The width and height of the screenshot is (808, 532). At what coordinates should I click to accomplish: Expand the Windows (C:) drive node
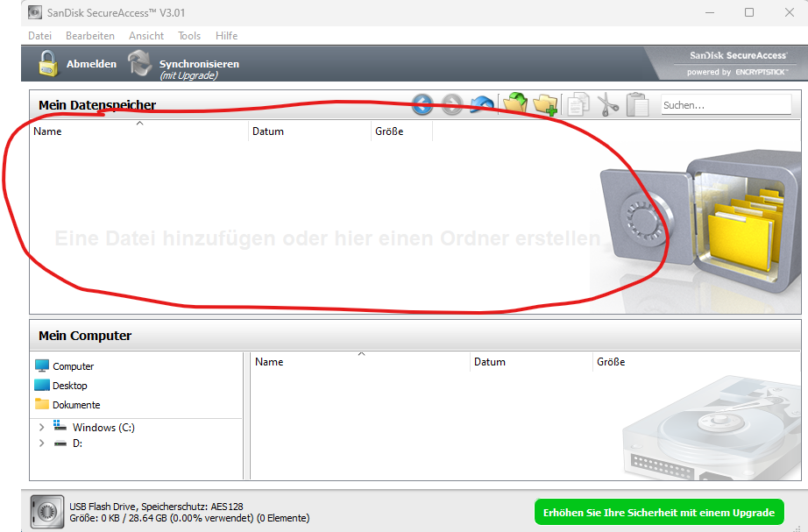pos(41,428)
